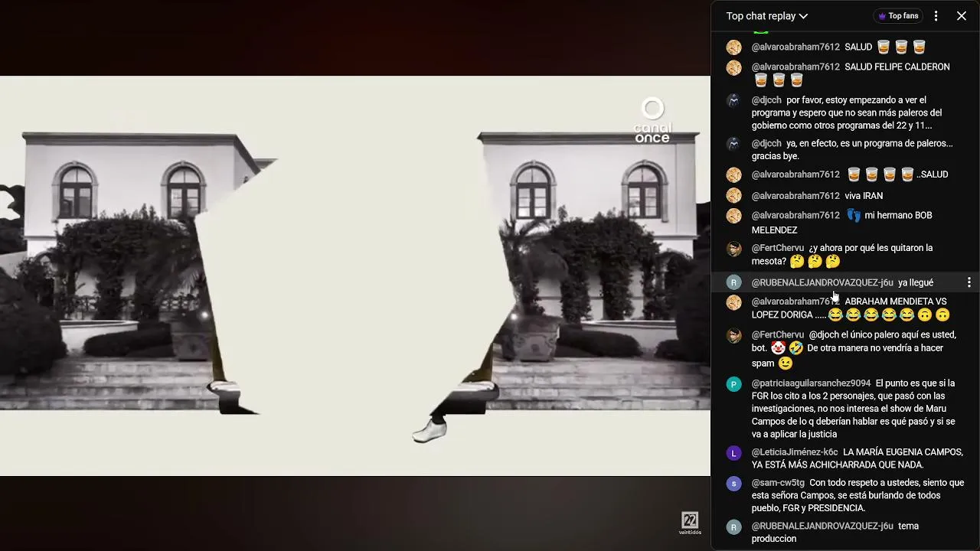The width and height of the screenshot is (980, 551).
Task: Open the @sam-cw5tg username
Action: point(778,483)
